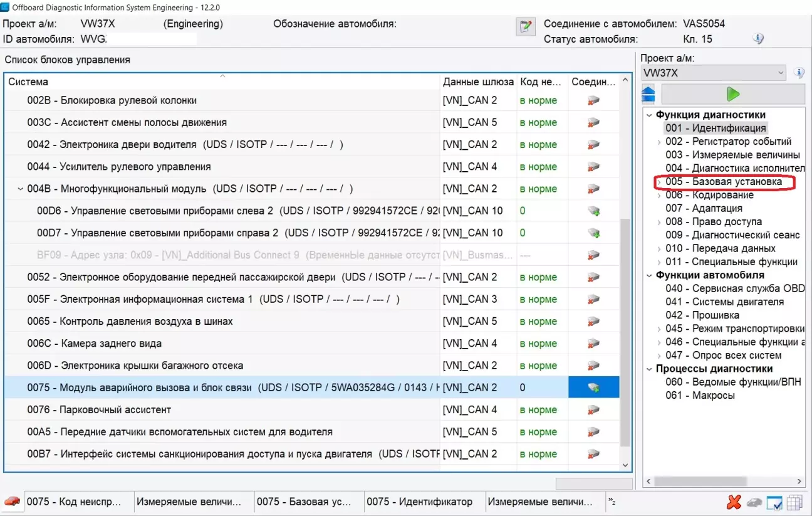Click the blue stacked layers icon
This screenshot has height=516, width=812.
coord(649,94)
